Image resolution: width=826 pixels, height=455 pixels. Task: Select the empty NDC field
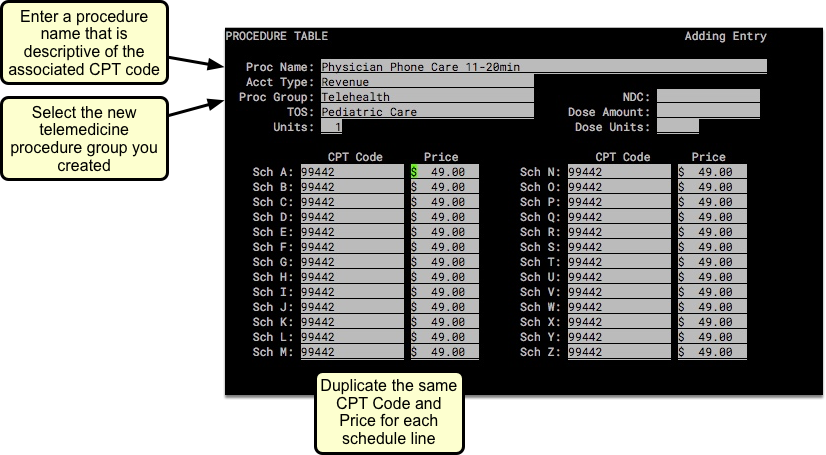point(708,96)
